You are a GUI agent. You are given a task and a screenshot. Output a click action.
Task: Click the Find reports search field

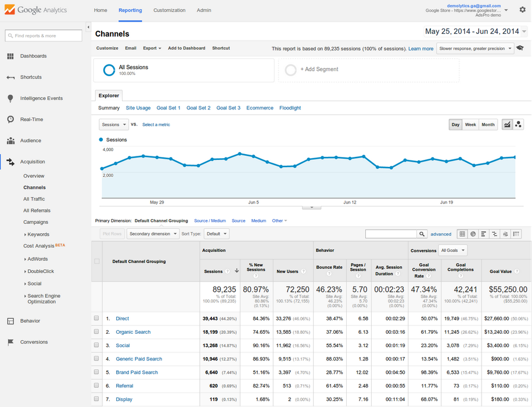pyautogui.click(x=44, y=36)
